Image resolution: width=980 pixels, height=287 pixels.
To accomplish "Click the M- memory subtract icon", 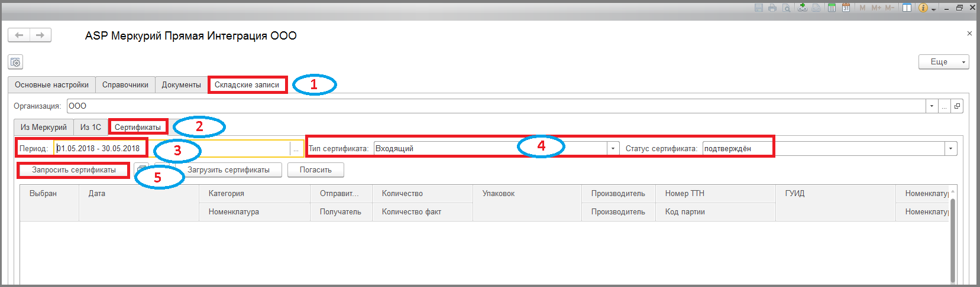I will [890, 8].
